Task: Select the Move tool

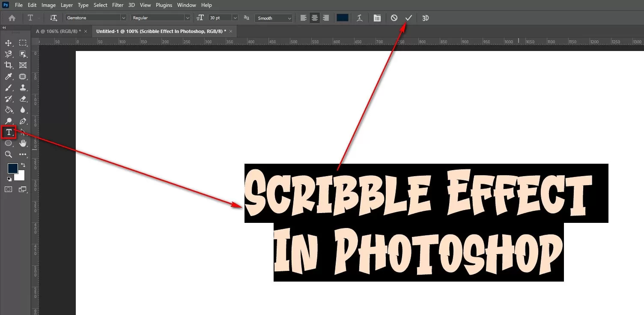Action: point(8,43)
